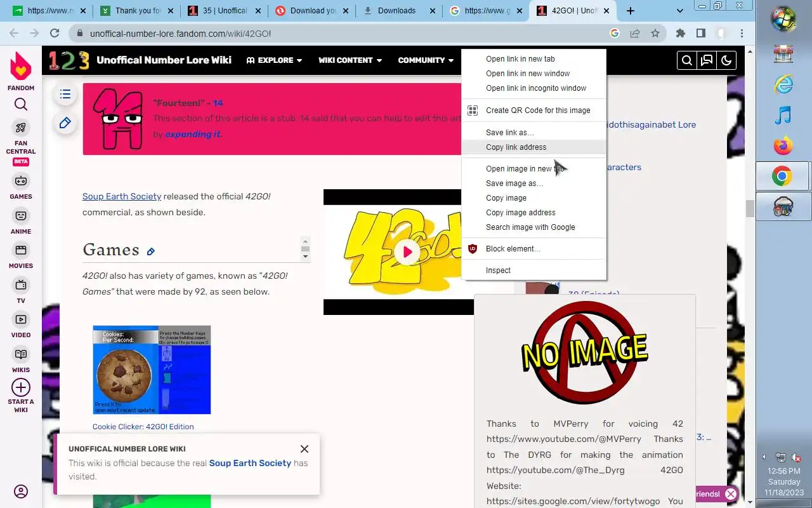
Task: Choose Block element… entry
Action: tap(534, 249)
